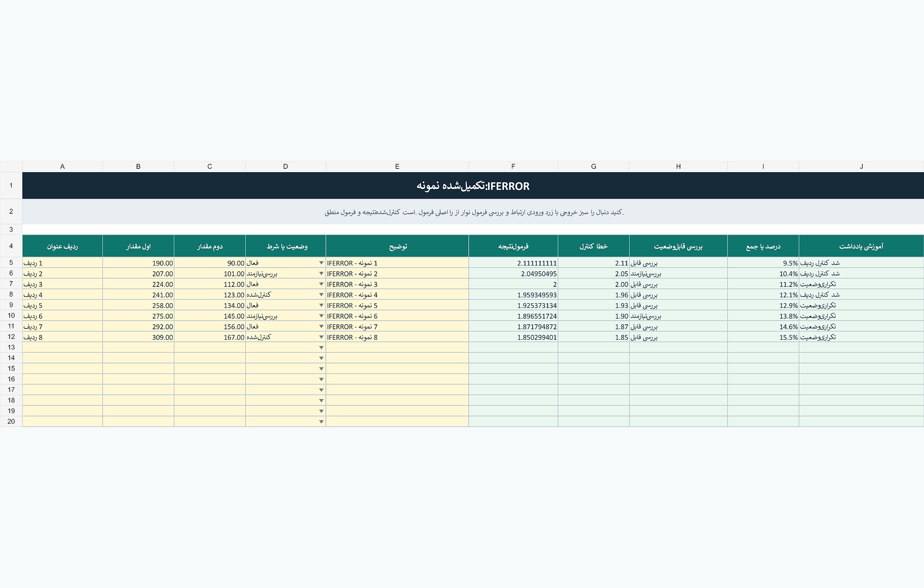Click percentage cell 9.5%
Image resolution: width=924 pixels, height=588 pixels.
click(x=763, y=263)
